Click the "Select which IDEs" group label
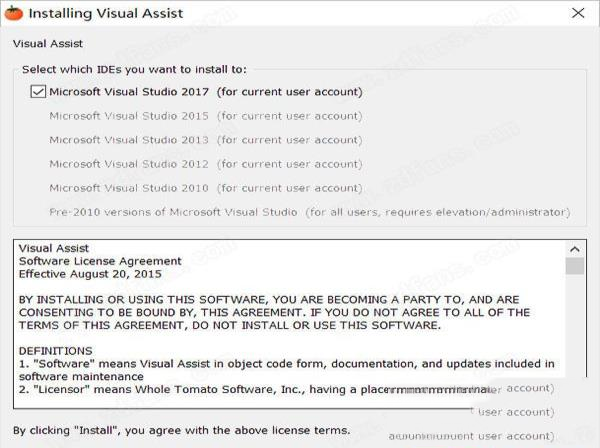This screenshot has width=600, height=448. (x=134, y=69)
